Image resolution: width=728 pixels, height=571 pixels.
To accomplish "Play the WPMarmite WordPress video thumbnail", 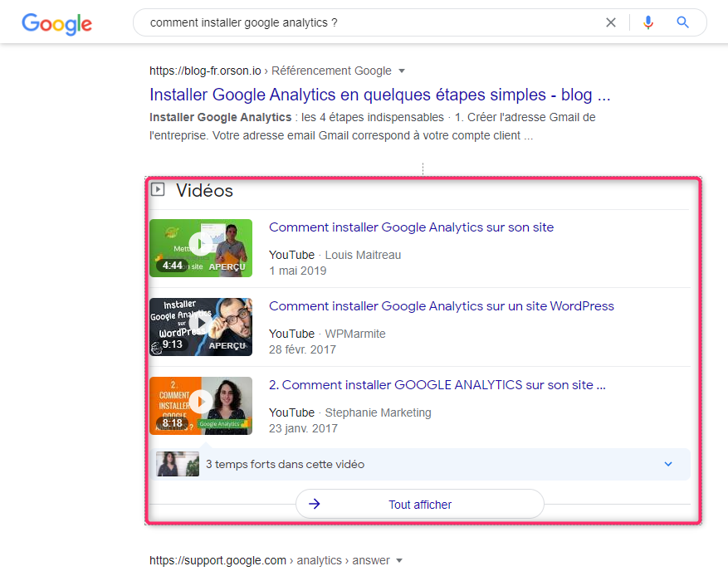I will tap(201, 327).
